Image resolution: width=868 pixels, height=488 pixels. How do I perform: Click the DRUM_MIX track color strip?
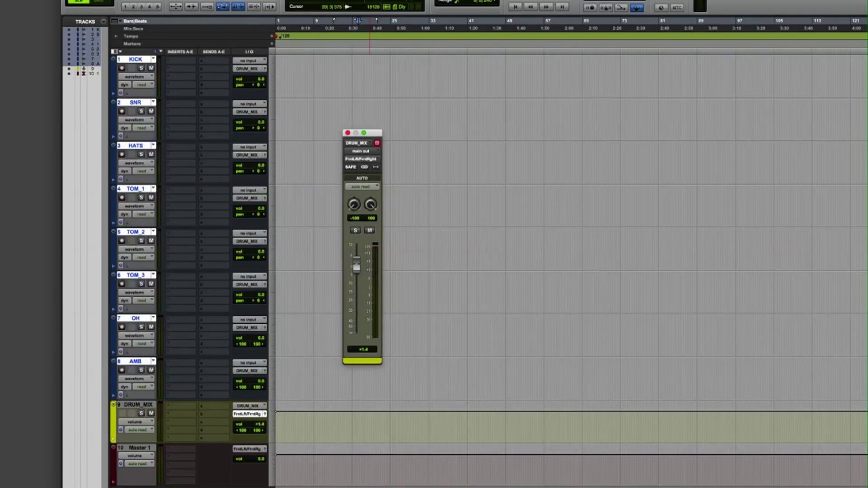114,422
